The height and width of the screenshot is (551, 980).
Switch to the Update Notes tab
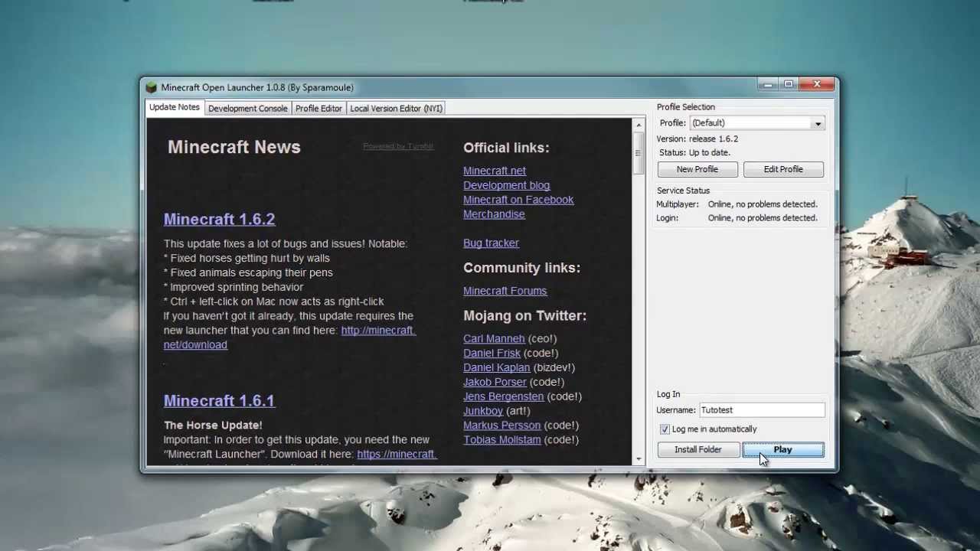(175, 108)
